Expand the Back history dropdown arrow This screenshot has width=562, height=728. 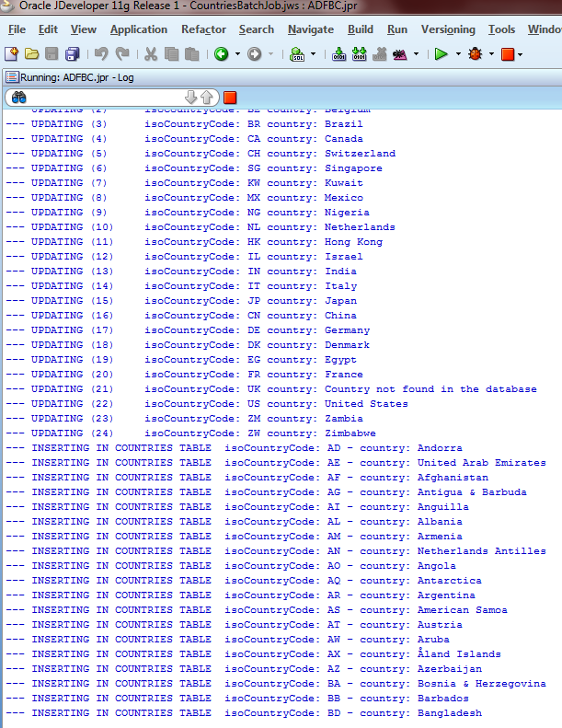(x=237, y=54)
